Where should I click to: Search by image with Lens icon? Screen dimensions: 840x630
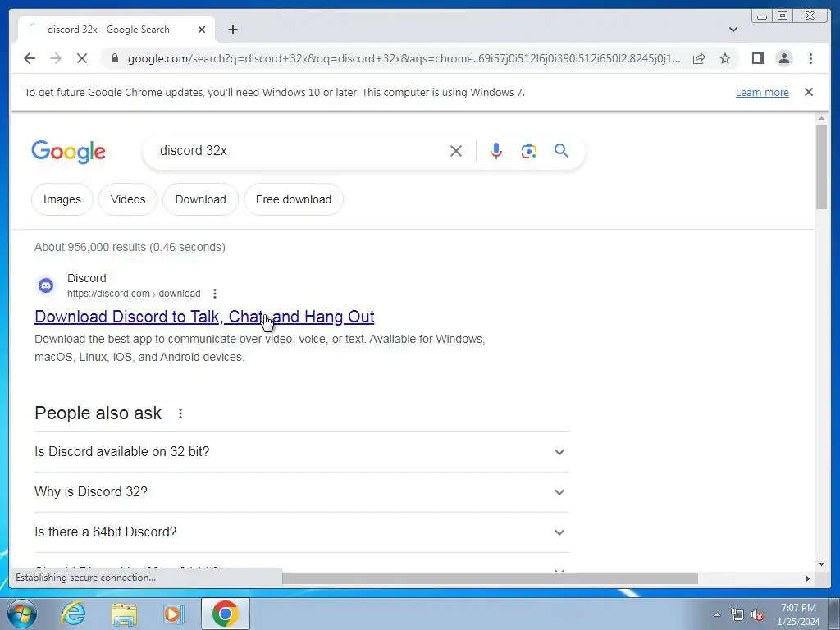[529, 151]
